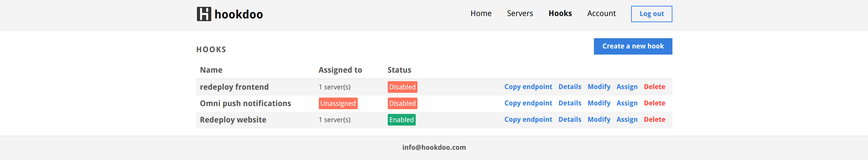868x160 pixels.
Task: Click the info@hookdoo.com email link
Action: pos(434,147)
